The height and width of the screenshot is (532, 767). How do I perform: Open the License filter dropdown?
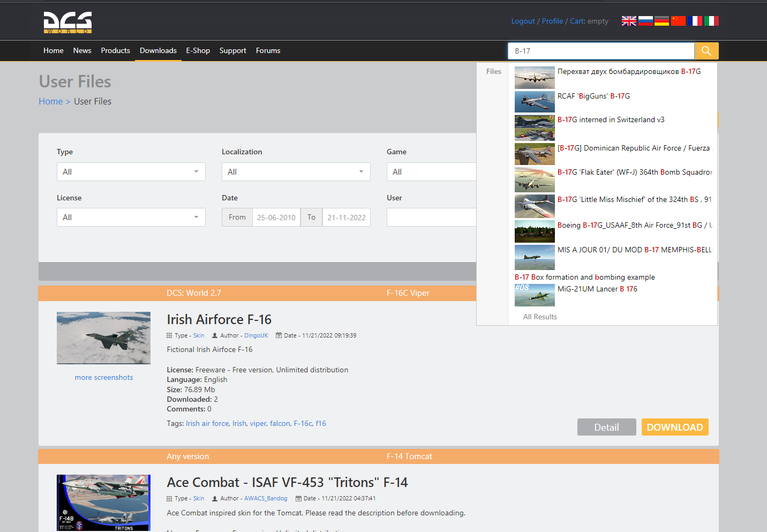[x=131, y=218]
